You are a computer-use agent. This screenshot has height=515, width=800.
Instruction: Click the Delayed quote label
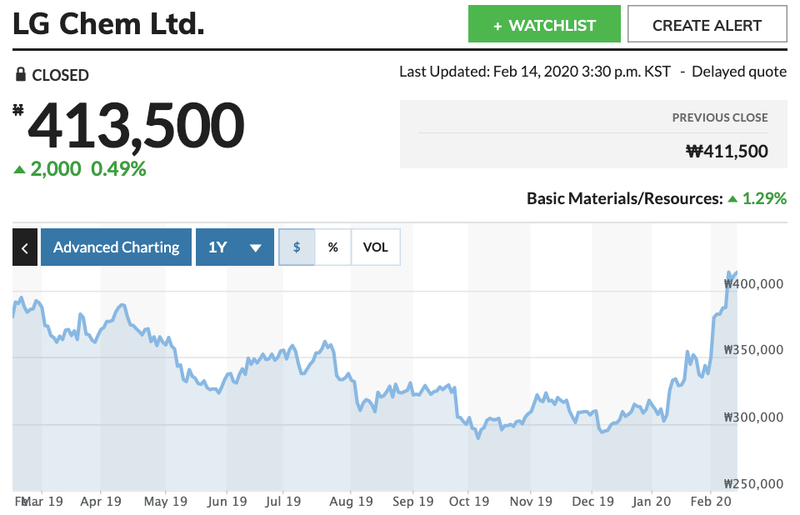739,71
